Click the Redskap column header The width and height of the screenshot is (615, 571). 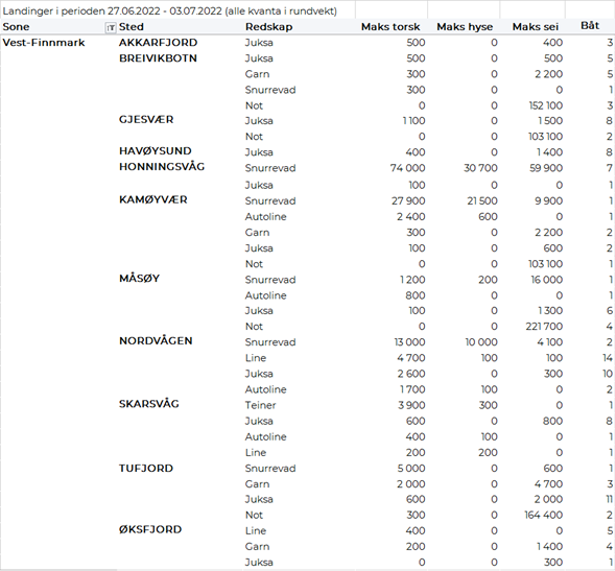coord(268,26)
